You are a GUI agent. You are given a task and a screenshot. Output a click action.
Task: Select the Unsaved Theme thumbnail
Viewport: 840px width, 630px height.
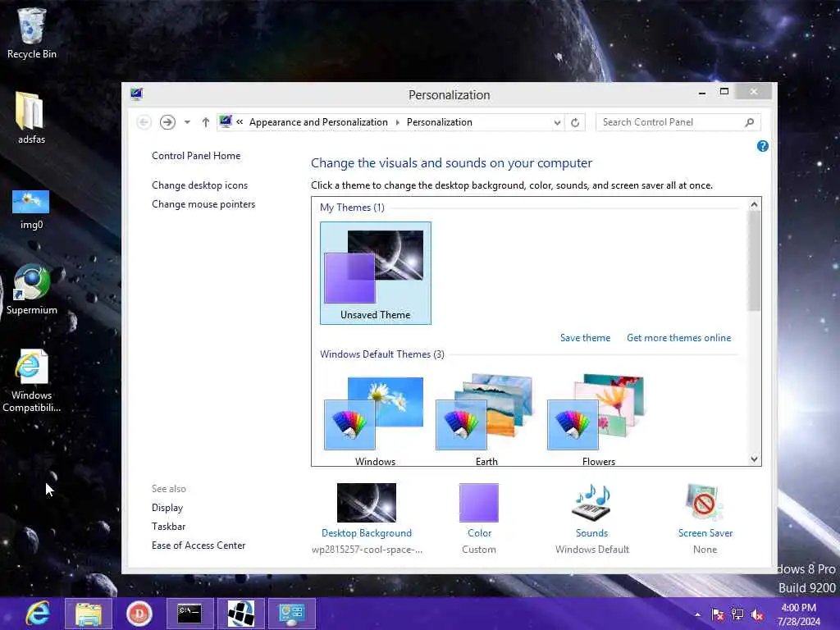(376, 272)
